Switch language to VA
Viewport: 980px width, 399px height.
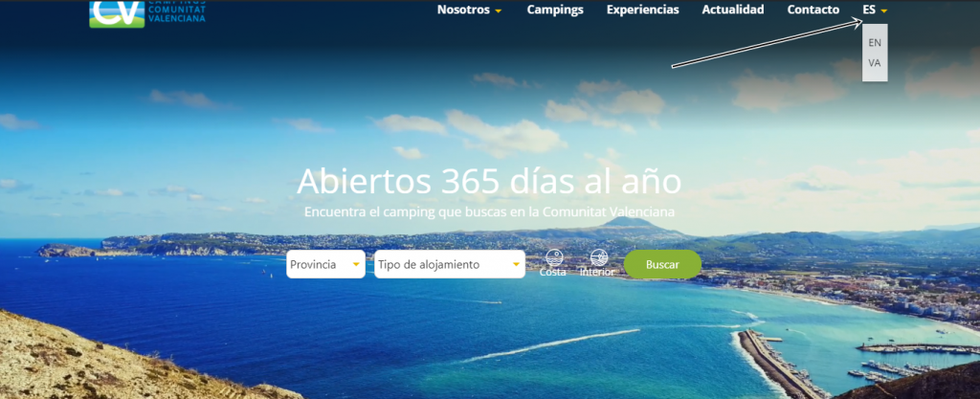click(875, 63)
